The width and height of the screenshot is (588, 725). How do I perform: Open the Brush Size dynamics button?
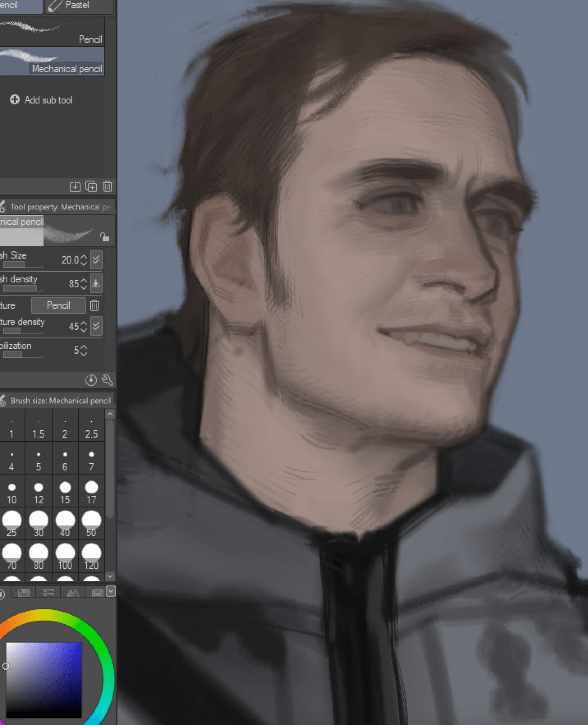point(96,260)
